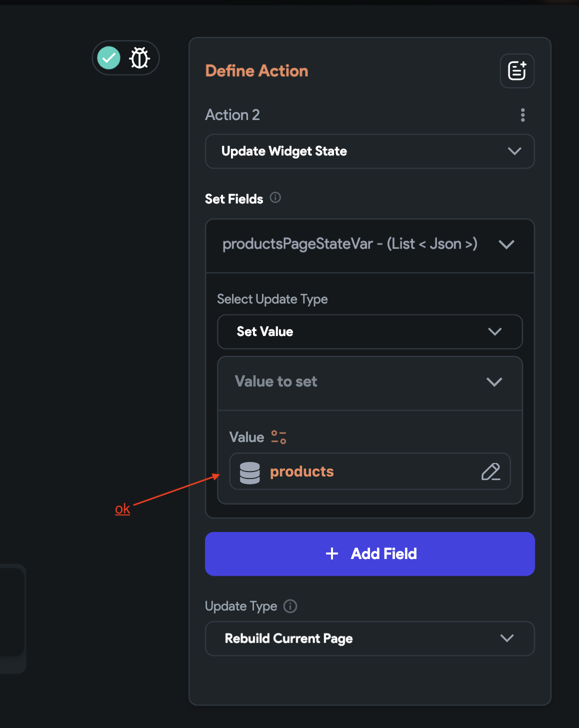The height and width of the screenshot is (728, 579).
Task: Click the add-action-note icon in top right
Action: (x=516, y=71)
